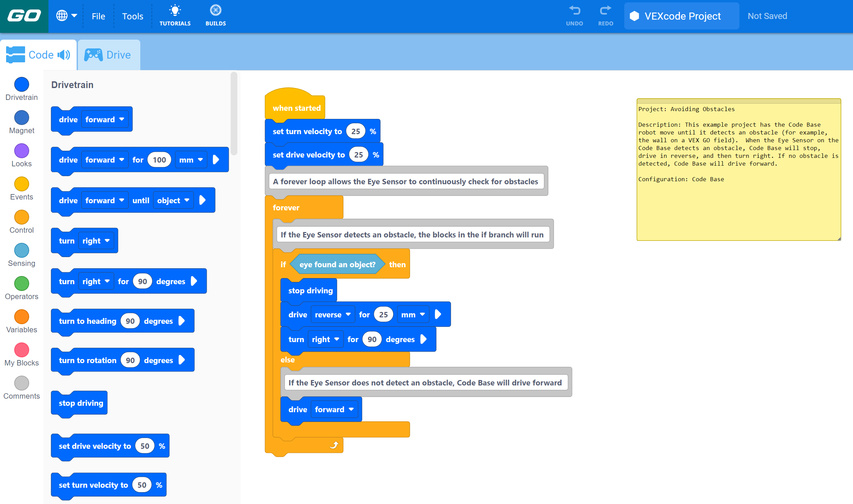Switch to the Drive tab
The height and width of the screenshot is (504, 853).
(109, 54)
